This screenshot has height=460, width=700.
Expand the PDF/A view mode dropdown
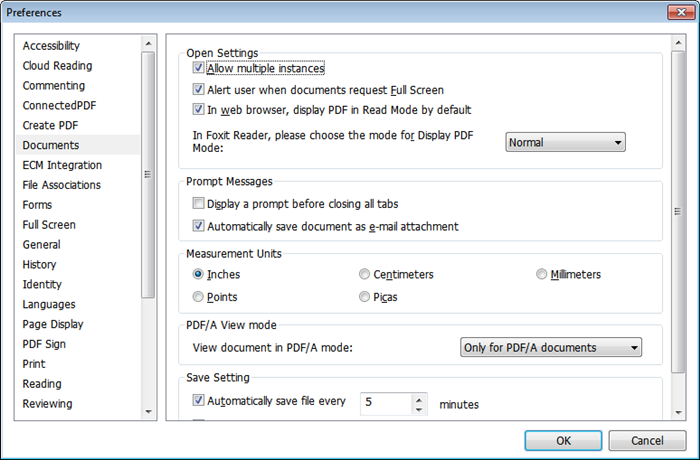pyautogui.click(x=550, y=348)
